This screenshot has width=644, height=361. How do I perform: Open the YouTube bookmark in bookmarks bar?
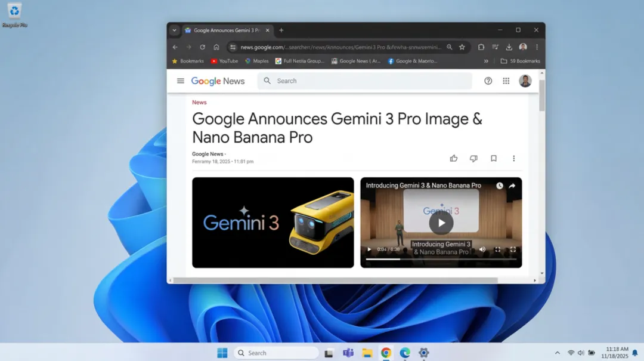click(224, 61)
